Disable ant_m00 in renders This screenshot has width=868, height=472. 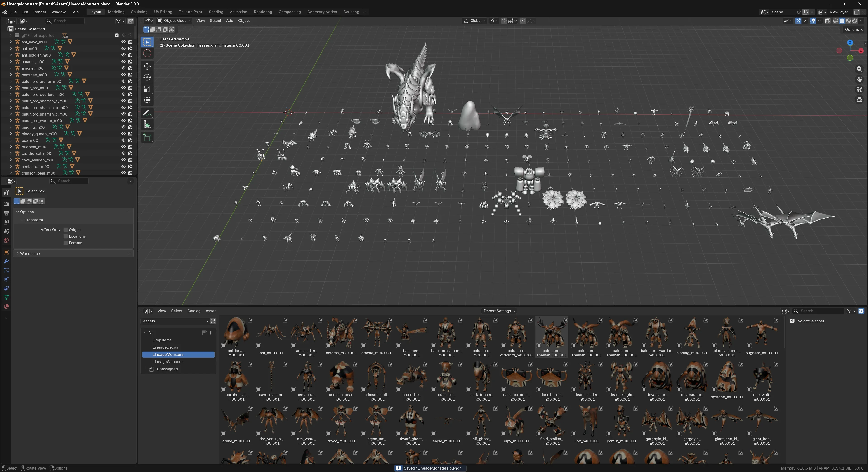coord(130,49)
